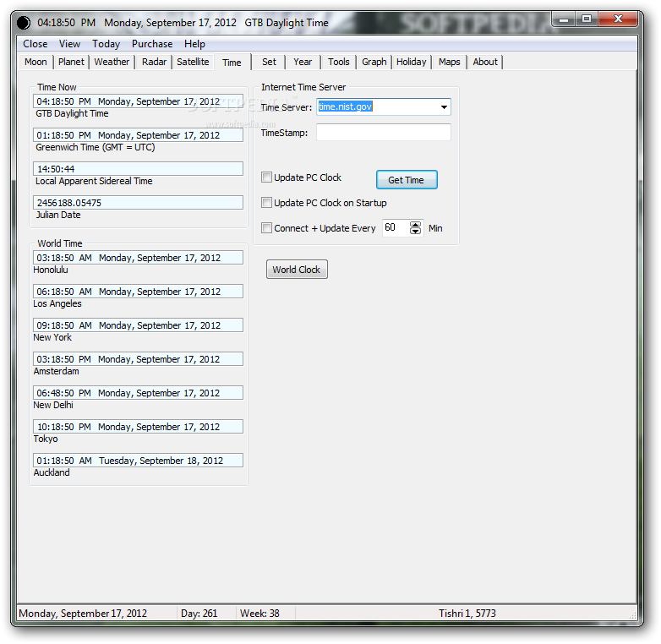Decrease the update interval minutes spinner

coord(415,232)
